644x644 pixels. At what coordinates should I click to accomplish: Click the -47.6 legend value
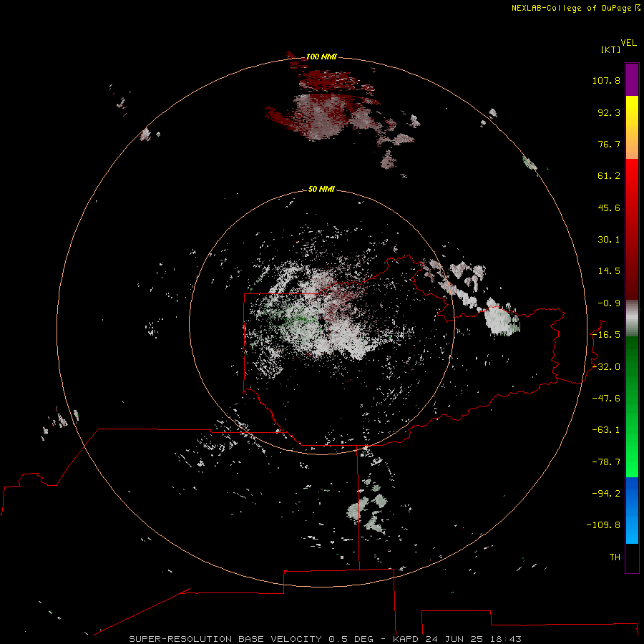coord(606,399)
